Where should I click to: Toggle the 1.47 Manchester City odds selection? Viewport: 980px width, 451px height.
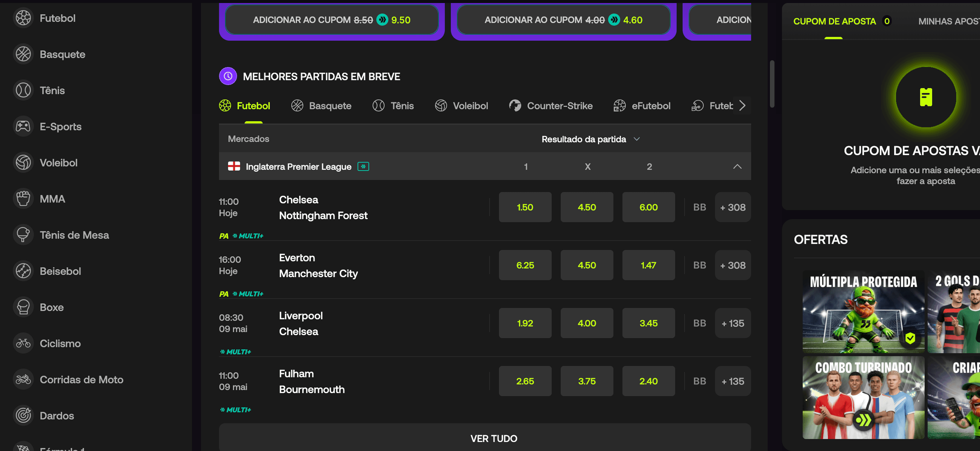[648, 265]
